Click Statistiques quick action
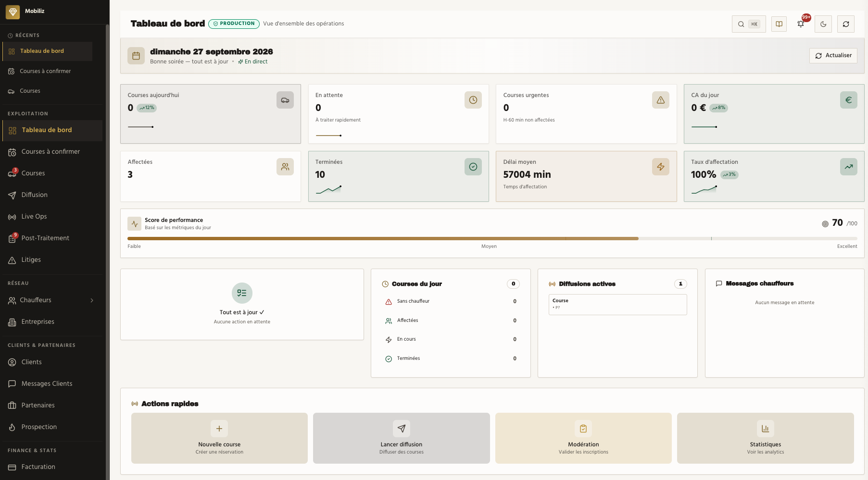 (x=766, y=438)
